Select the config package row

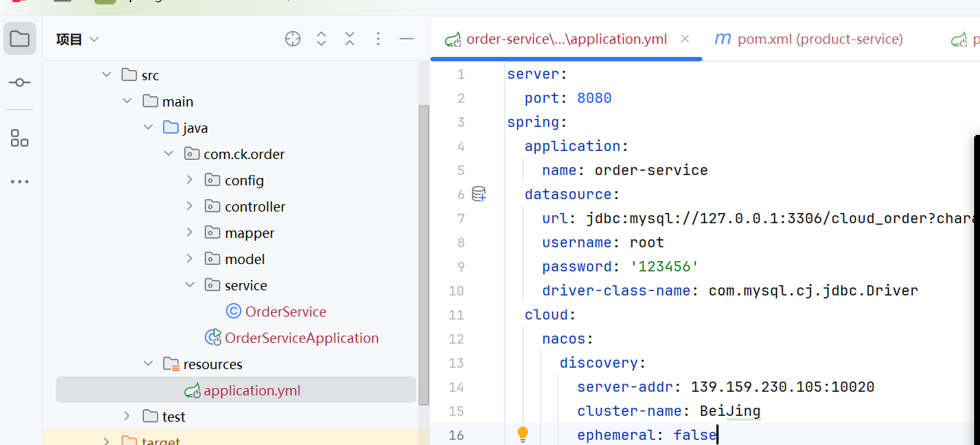click(236, 180)
